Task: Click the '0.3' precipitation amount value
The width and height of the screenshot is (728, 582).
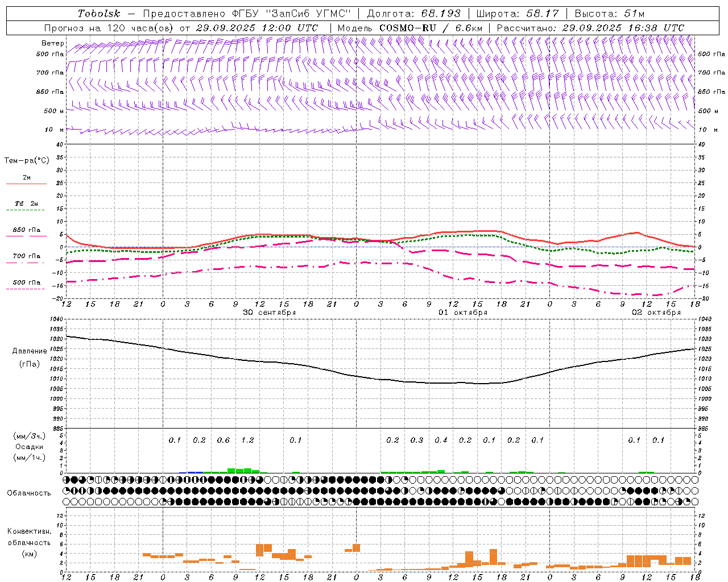Action: point(417,440)
